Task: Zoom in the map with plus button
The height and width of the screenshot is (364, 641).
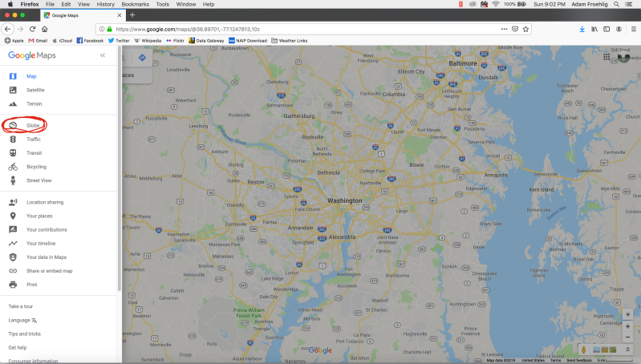Action: pyautogui.click(x=628, y=326)
